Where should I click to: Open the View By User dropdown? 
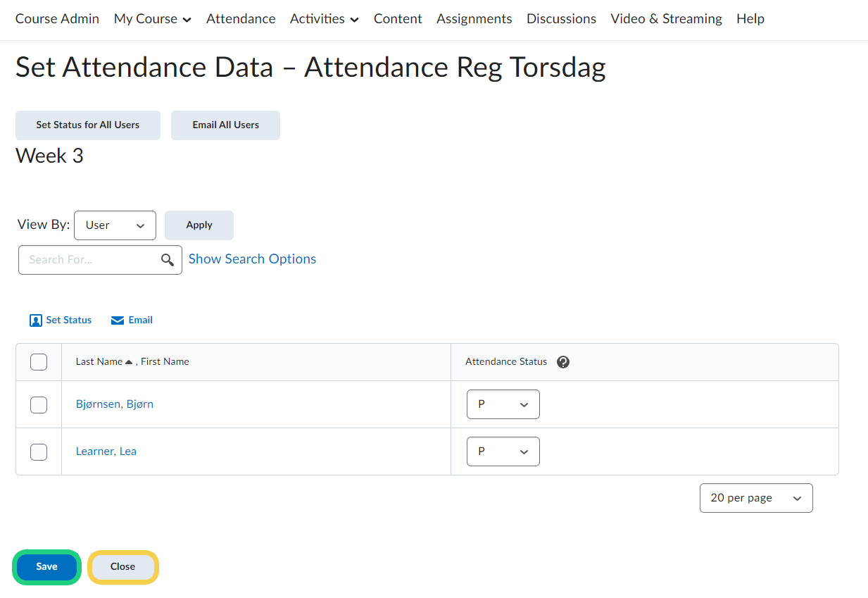[115, 225]
